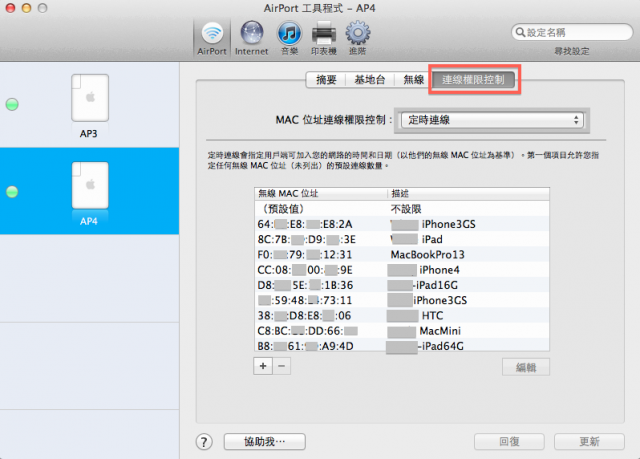Click the 描述 column header
640x459 pixels.
pos(468,194)
